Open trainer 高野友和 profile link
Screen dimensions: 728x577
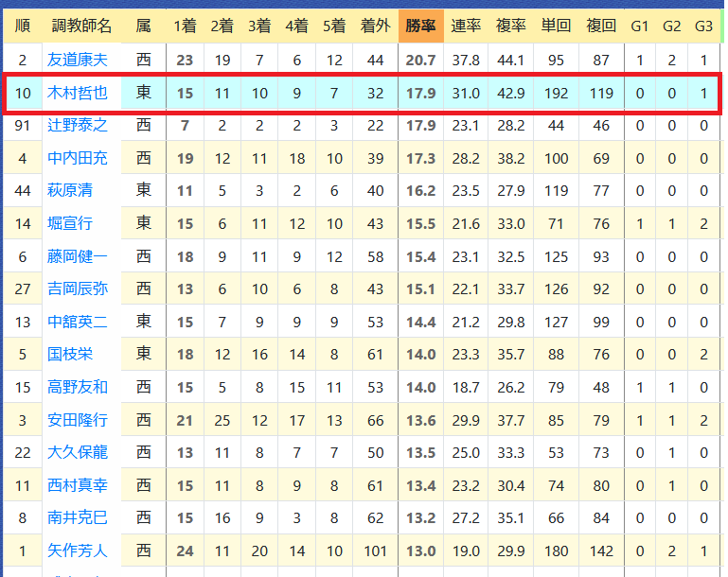click(77, 387)
